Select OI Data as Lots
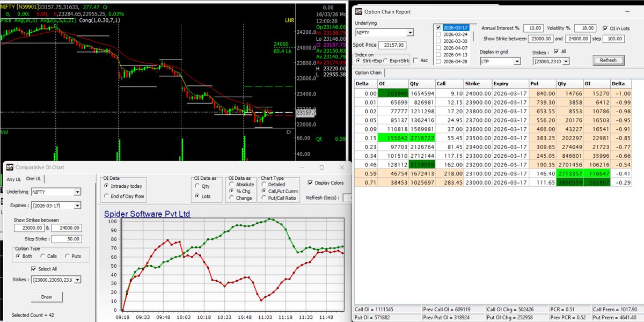Viewport: 644px width, 322px height. 198,196
